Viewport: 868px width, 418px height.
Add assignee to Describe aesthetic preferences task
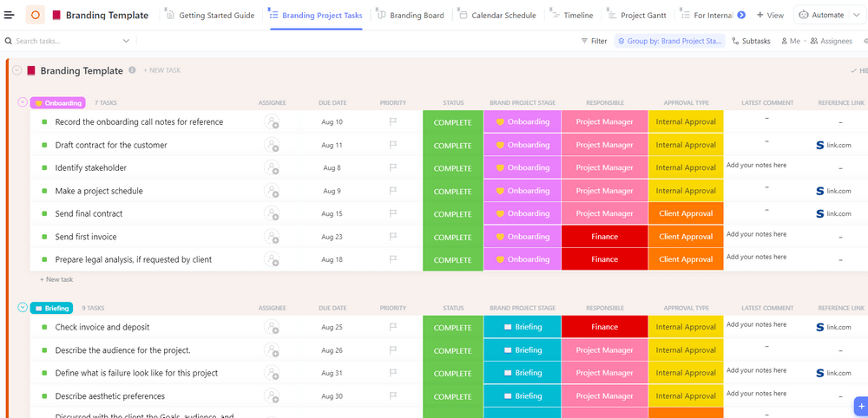click(272, 396)
